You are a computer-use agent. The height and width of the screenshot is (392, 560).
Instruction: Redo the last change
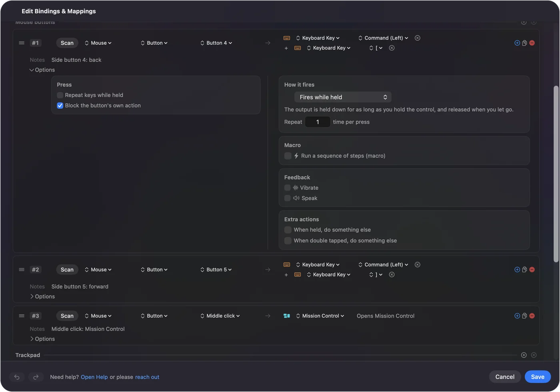pyautogui.click(x=36, y=377)
